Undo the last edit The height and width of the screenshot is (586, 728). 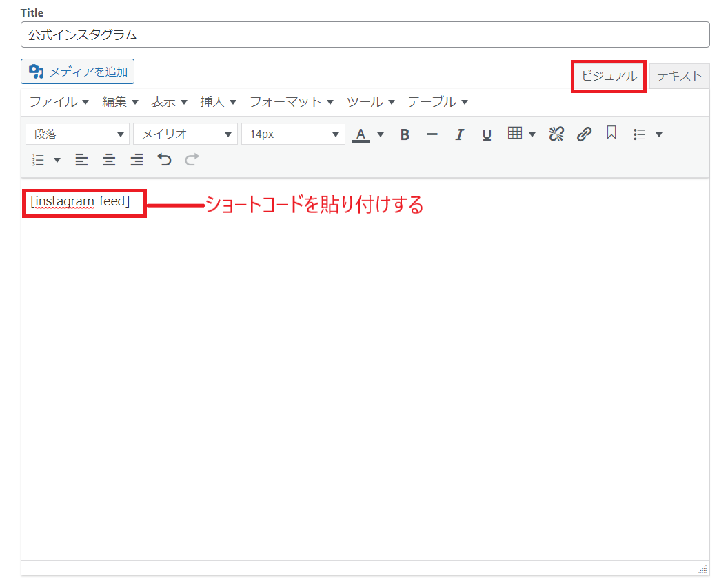164,160
